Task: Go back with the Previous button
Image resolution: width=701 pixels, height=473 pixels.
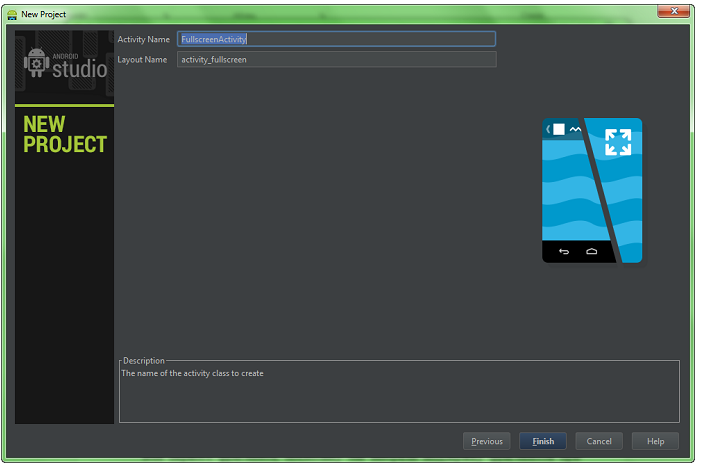Action: pyautogui.click(x=486, y=441)
